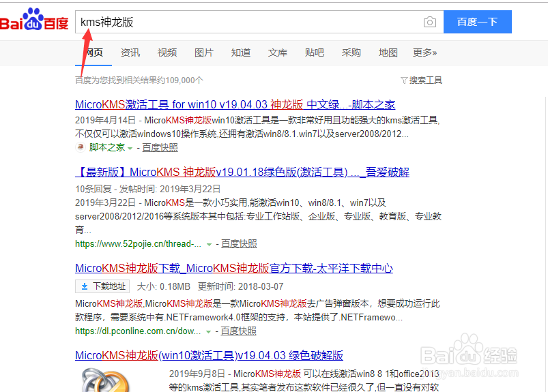Screen dimensions: 548x392
Task: Click the 脚本之家 site favicon
Action: tap(81, 147)
